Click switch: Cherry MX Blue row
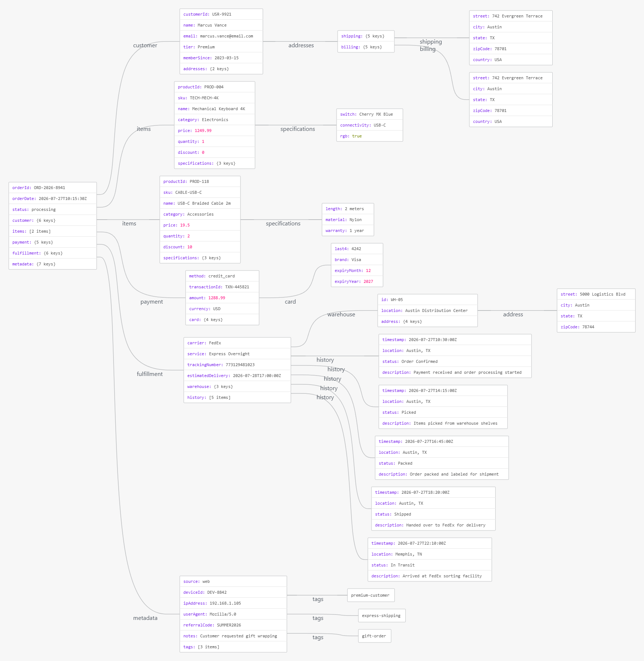Image resolution: width=644 pixels, height=661 pixels. tap(370, 114)
